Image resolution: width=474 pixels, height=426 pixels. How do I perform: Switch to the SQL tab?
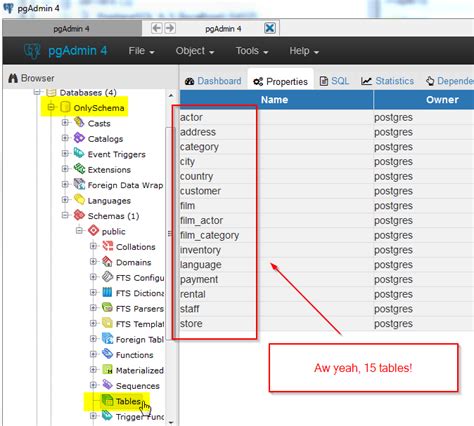[x=334, y=81]
